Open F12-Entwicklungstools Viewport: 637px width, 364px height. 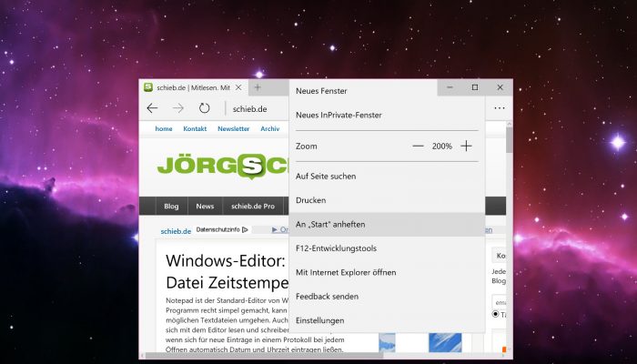click(387, 248)
